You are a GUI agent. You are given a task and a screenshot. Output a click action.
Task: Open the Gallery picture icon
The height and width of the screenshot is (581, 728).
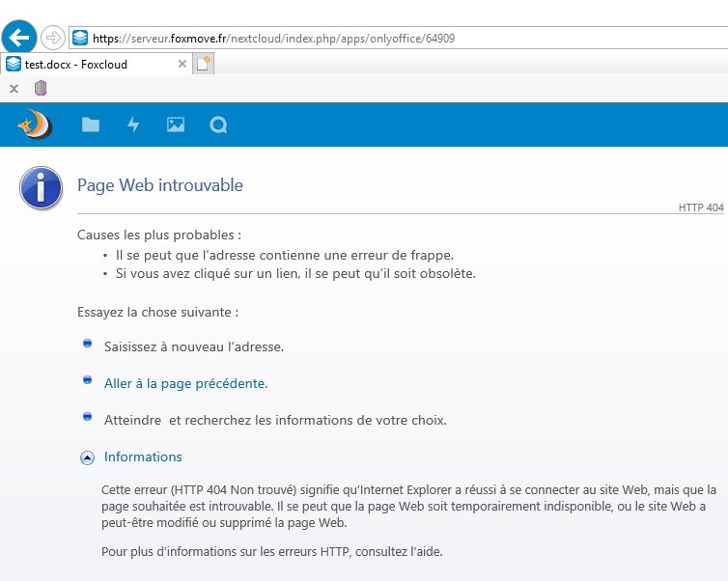(x=176, y=124)
